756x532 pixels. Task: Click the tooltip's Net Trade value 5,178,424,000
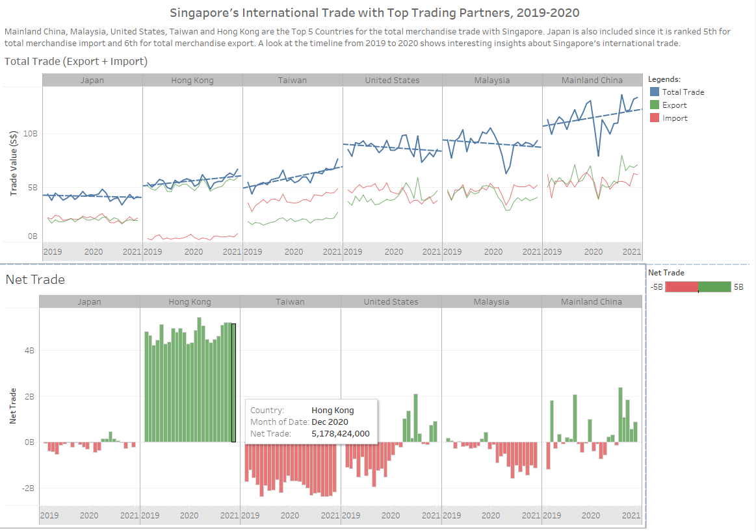tap(340, 434)
